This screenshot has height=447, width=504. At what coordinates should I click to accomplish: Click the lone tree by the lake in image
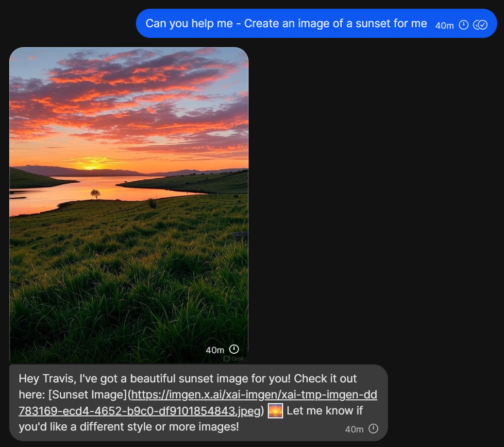coord(95,194)
